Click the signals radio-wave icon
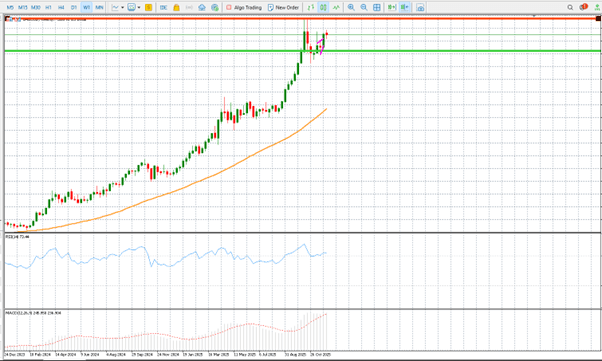 (189, 7)
